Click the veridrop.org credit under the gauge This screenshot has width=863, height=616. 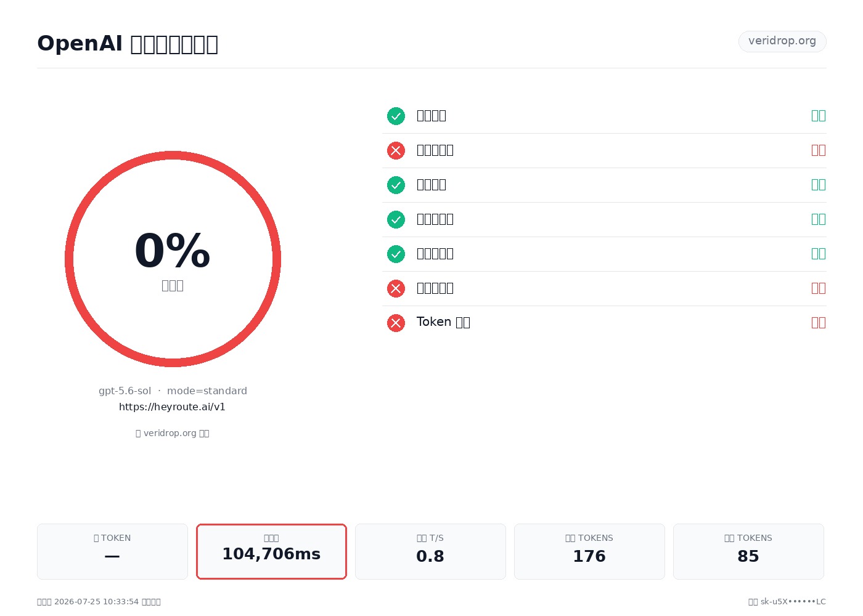coord(173,433)
